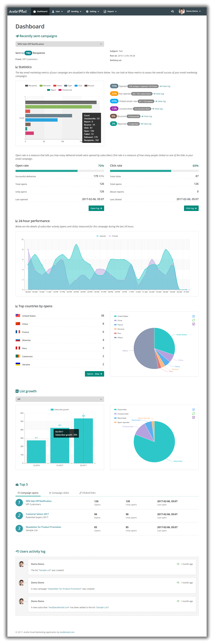This screenshot has height=644, width=214.
Task: Click the France flag icon
Action: (18, 332)
